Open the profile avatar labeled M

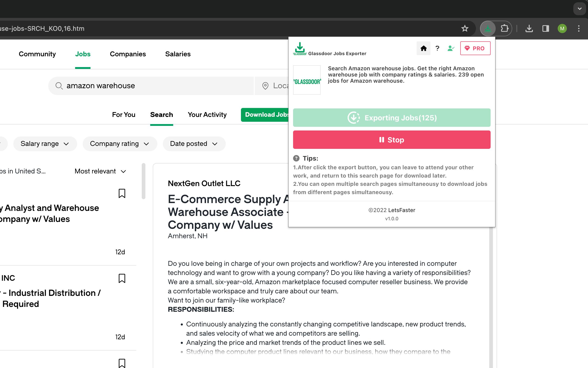click(562, 28)
